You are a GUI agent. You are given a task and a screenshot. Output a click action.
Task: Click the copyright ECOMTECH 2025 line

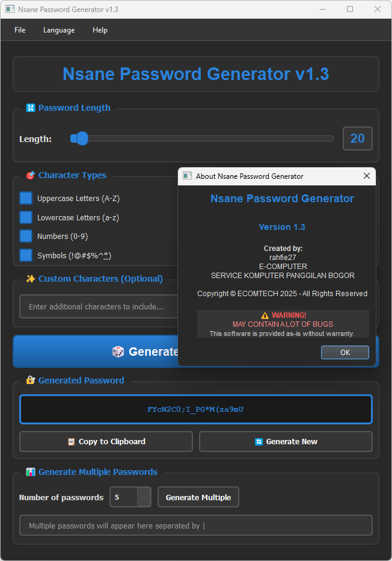(x=283, y=293)
